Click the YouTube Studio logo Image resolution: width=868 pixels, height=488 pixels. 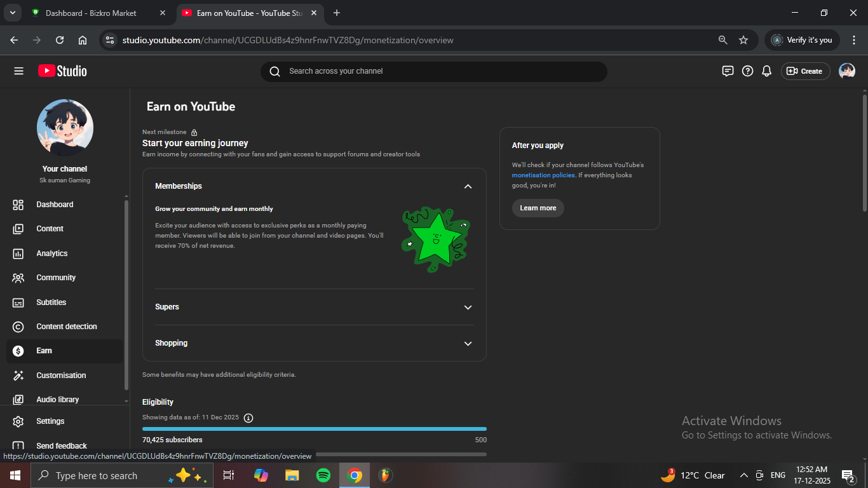click(x=62, y=71)
